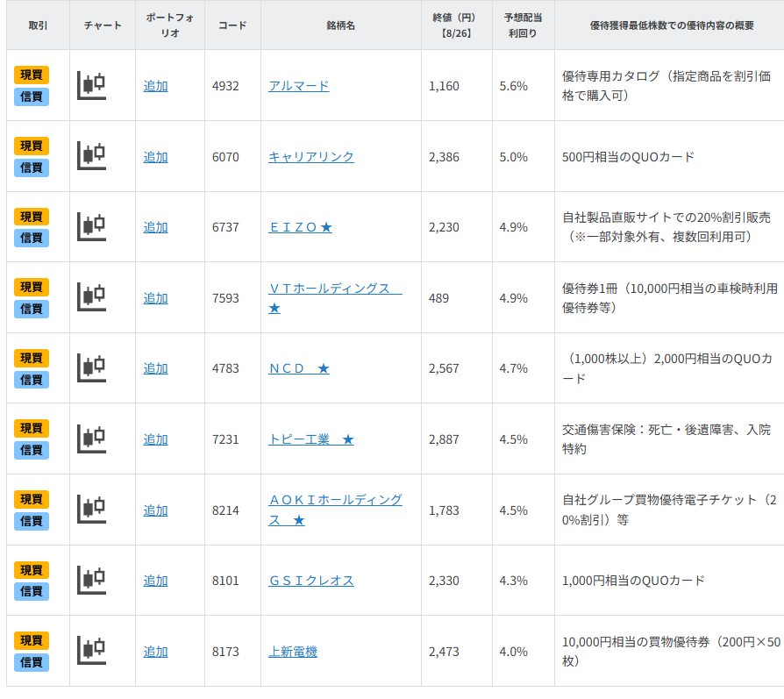Open the キャリアリンク stock name link

(310, 157)
